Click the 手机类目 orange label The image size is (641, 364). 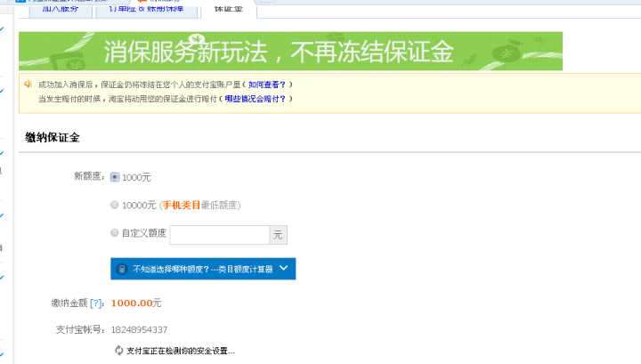[182, 205]
